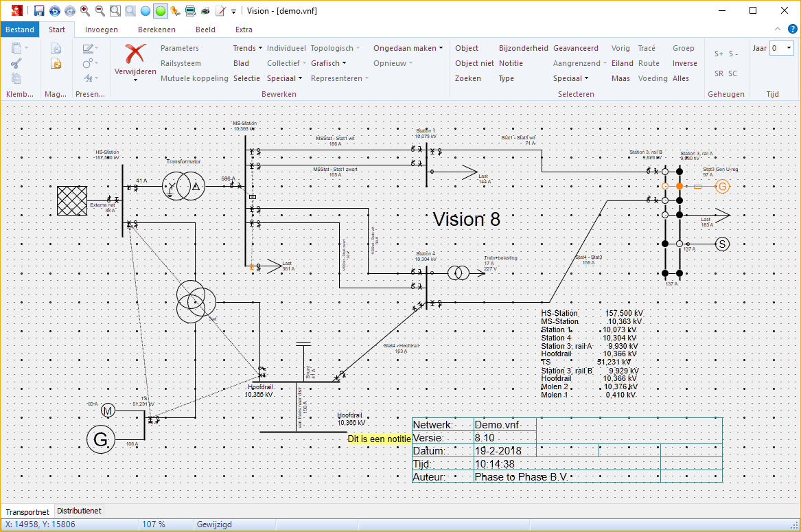Click the red X Verwijderen icon

(135, 54)
